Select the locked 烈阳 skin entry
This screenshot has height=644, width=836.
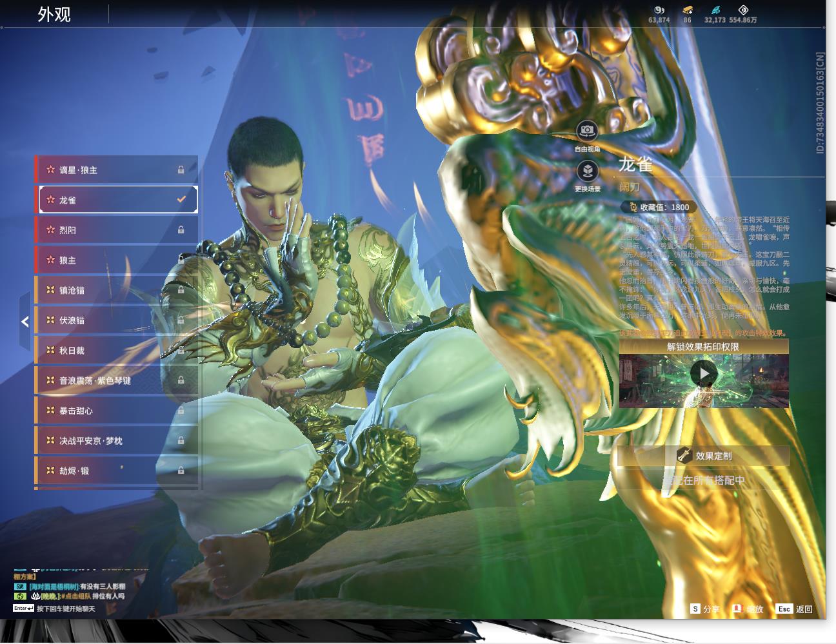tap(116, 230)
